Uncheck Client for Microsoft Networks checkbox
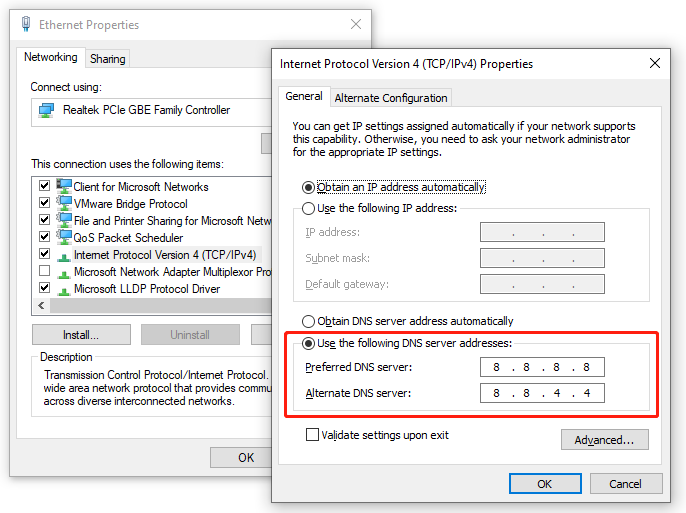The height and width of the screenshot is (513, 686). point(44,185)
